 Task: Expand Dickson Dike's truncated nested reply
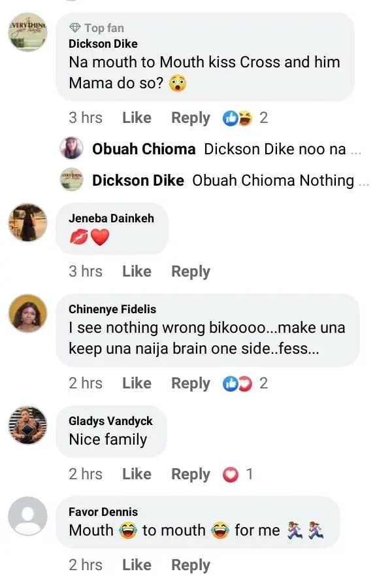(364, 180)
